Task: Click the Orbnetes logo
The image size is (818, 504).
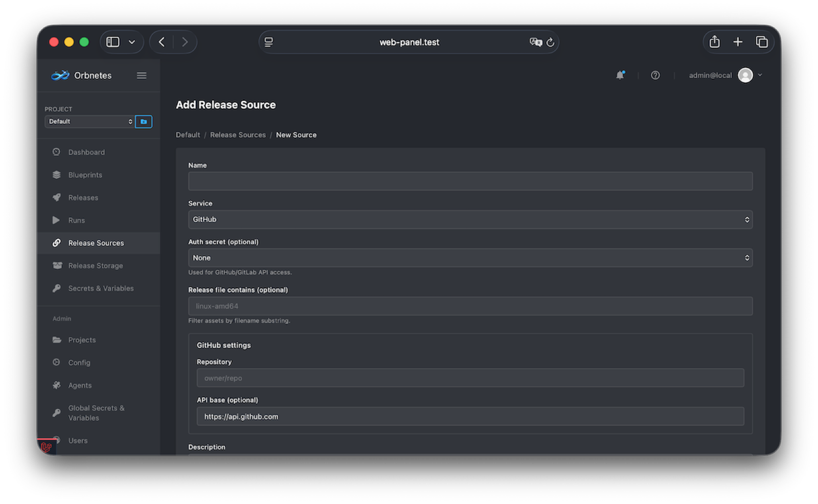Action: coord(60,75)
